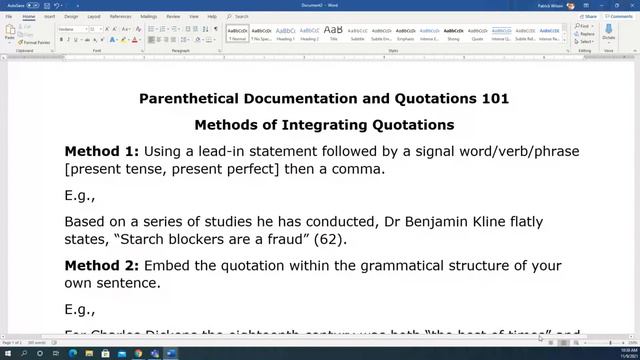Apply the red font color

point(135,40)
